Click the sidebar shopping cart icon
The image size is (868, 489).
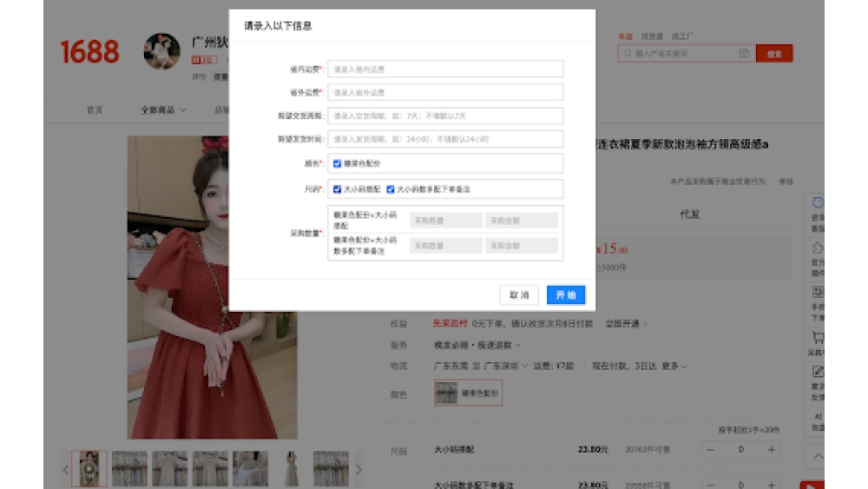pos(817,337)
